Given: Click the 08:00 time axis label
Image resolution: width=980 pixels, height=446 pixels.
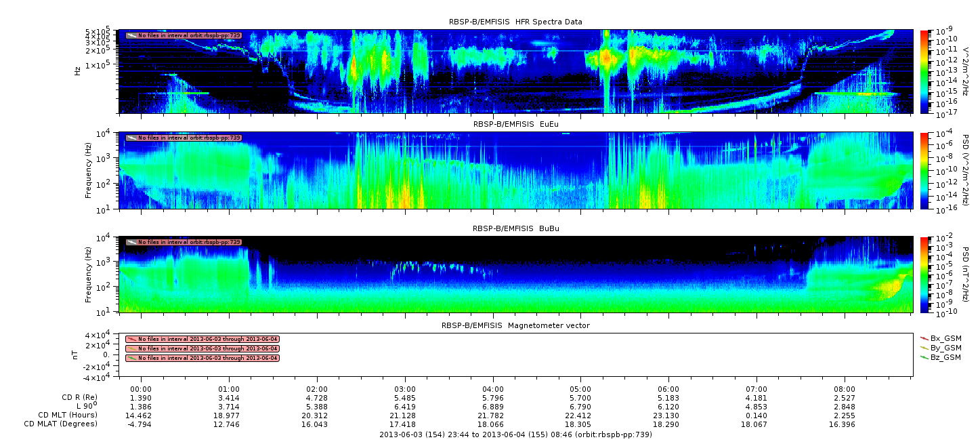Looking at the screenshot, I should [845, 389].
